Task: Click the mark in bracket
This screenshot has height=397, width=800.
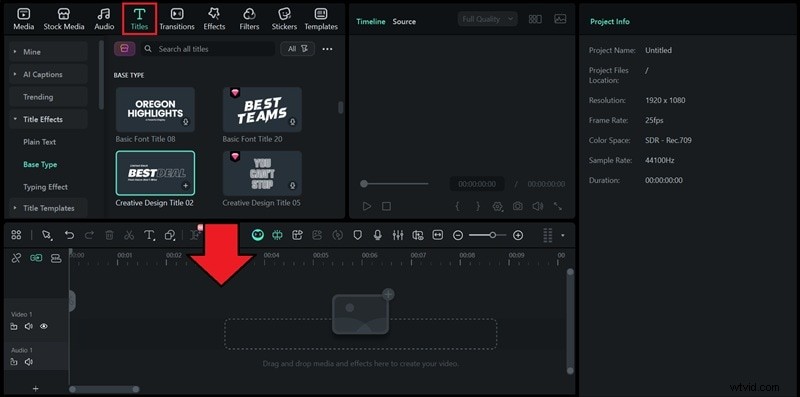Action: tap(458, 206)
